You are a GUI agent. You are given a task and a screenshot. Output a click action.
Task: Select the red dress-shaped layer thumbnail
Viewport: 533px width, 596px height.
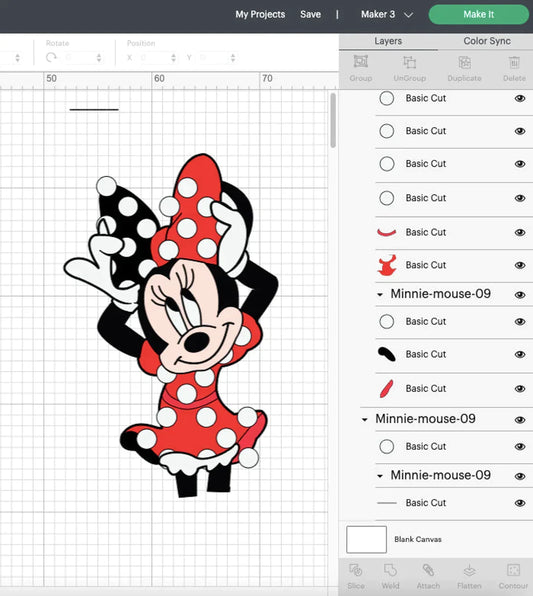387,265
